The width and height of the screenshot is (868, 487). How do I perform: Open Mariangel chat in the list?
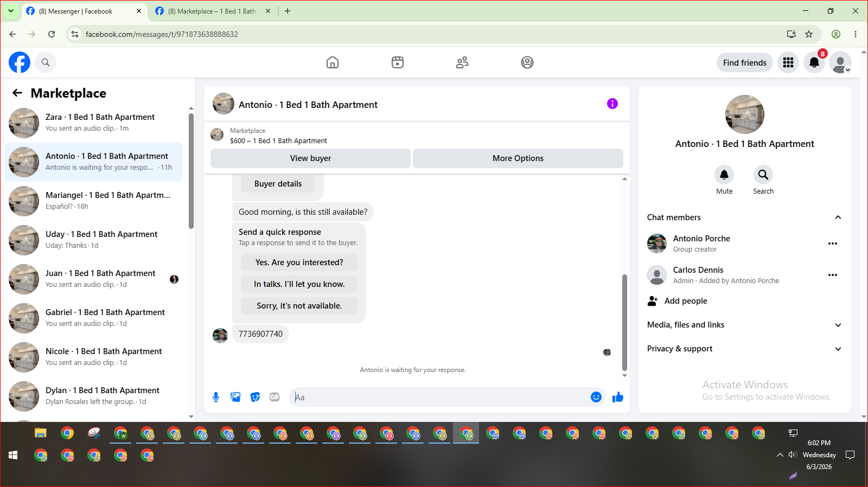[x=93, y=201]
